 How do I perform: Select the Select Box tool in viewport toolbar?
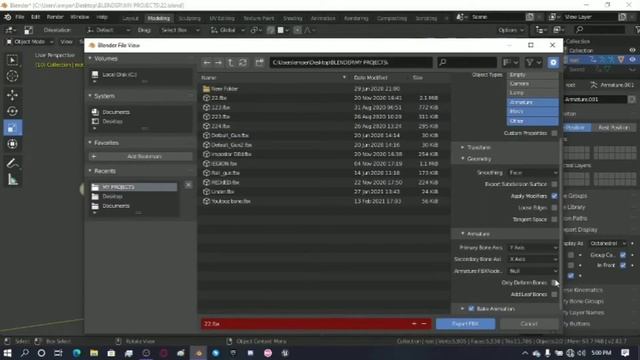click(12, 60)
